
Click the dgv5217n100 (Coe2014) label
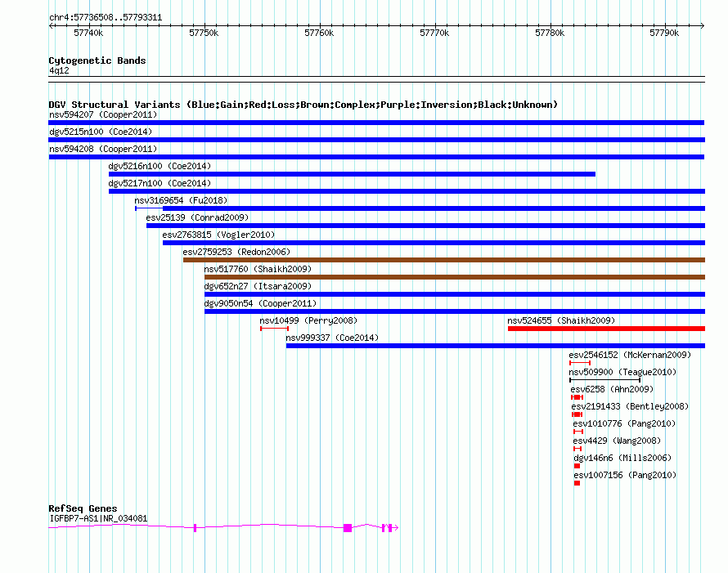click(160, 183)
